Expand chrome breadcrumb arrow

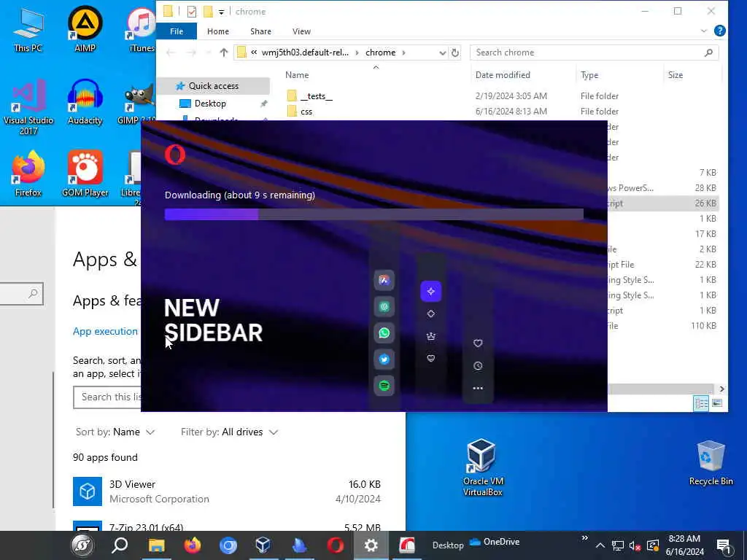click(404, 52)
